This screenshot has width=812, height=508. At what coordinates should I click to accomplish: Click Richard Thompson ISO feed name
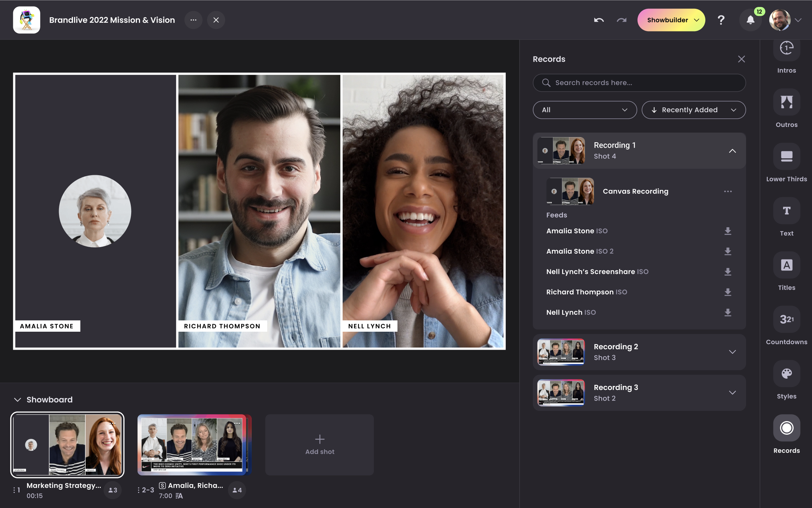[587, 292]
